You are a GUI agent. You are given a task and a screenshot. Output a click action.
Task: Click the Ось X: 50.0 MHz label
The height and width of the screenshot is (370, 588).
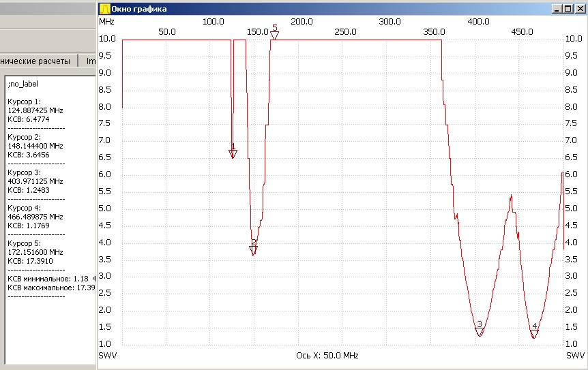click(327, 356)
